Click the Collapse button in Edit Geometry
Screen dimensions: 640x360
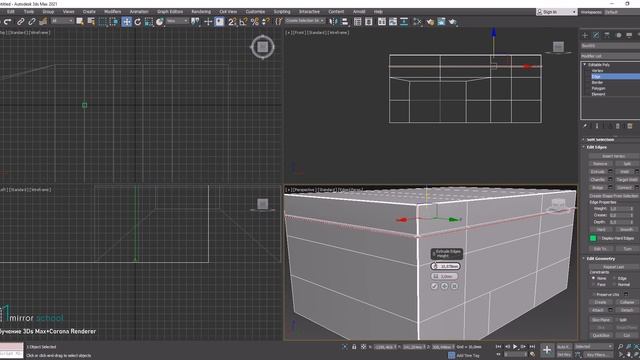pyautogui.click(x=626, y=302)
